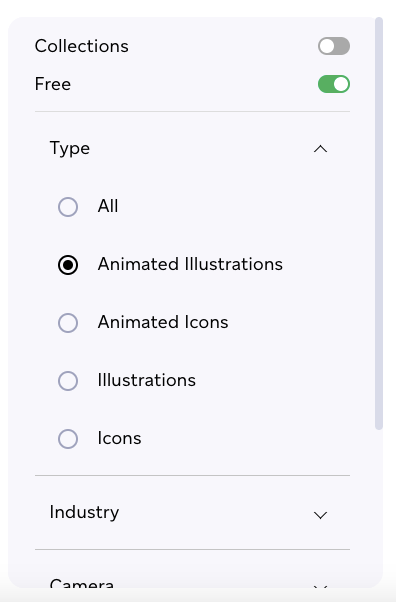Viewport: 396px width, 602px height.
Task: Turn off the Free toggle
Action: [334, 84]
